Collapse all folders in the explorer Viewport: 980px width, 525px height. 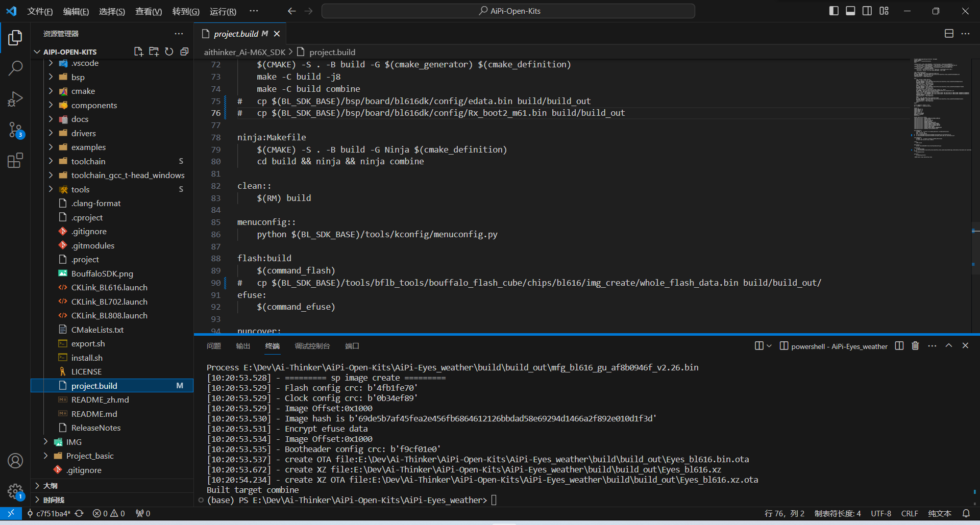point(184,52)
